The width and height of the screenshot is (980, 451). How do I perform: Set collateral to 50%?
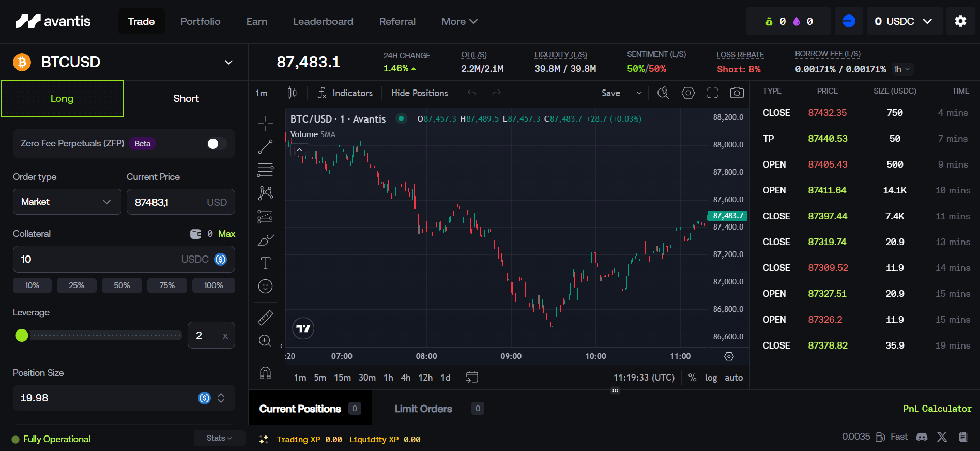pyautogui.click(x=122, y=285)
